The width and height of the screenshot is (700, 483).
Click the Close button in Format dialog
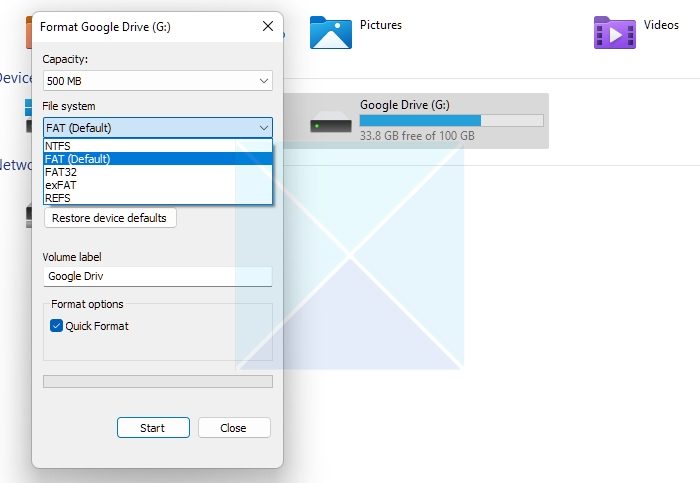pyautogui.click(x=234, y=428)
